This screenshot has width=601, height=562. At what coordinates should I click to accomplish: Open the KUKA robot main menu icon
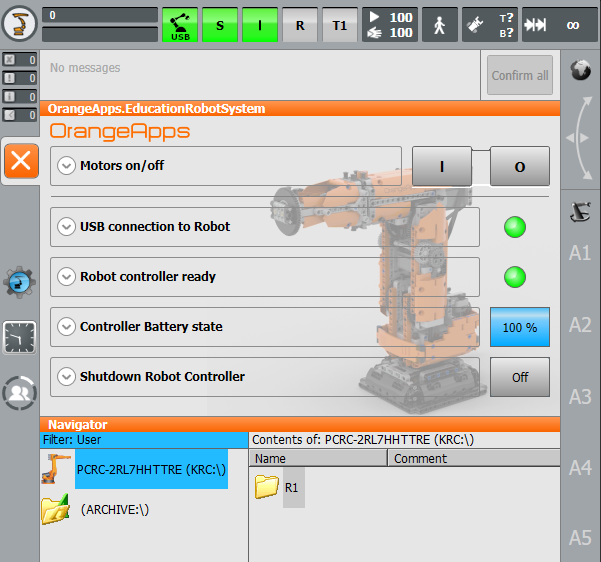pyautogui.click(x=19, y=23)
